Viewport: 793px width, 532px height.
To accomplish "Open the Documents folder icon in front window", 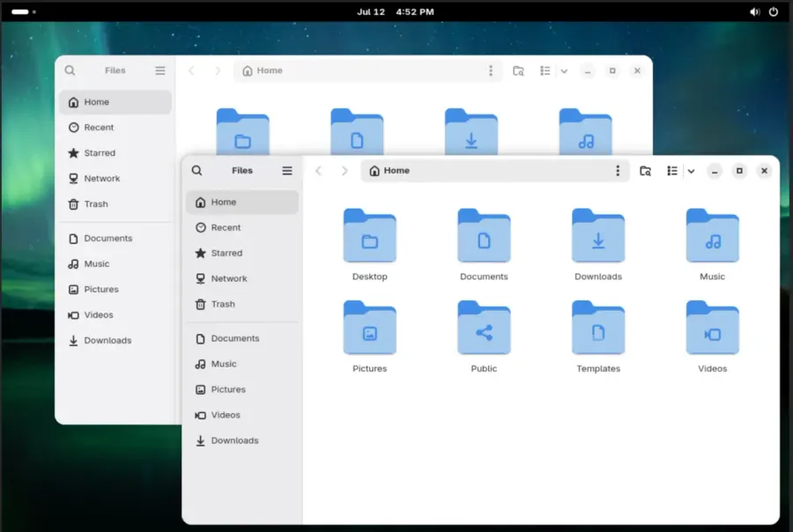I will (484, 235).
